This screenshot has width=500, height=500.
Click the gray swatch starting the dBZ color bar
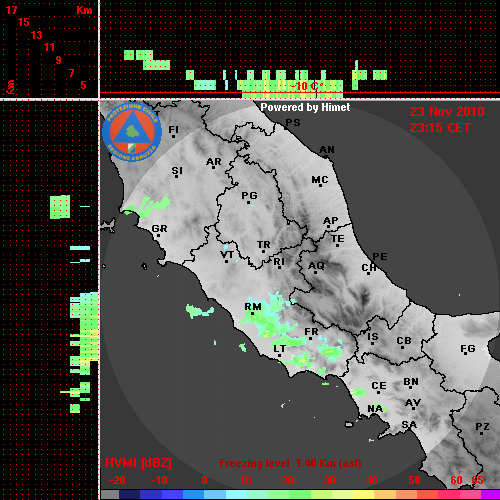click(110, 495)
